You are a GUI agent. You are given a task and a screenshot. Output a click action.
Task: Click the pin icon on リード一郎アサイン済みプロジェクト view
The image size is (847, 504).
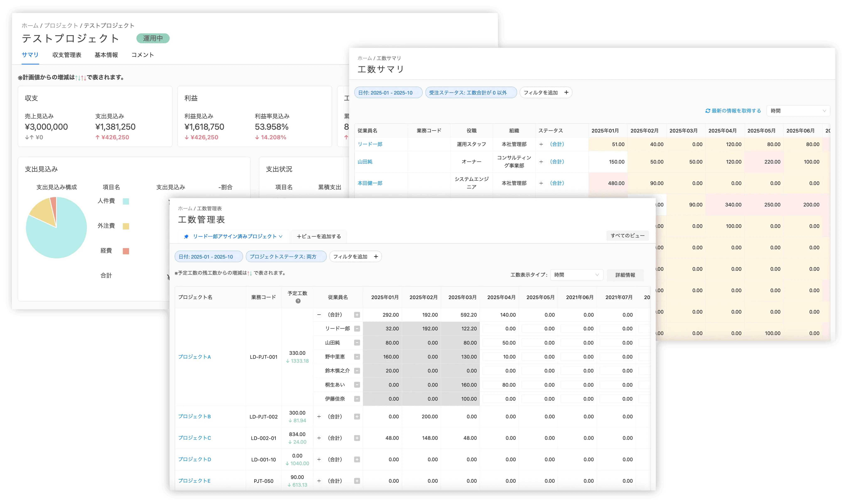[186, 236]
